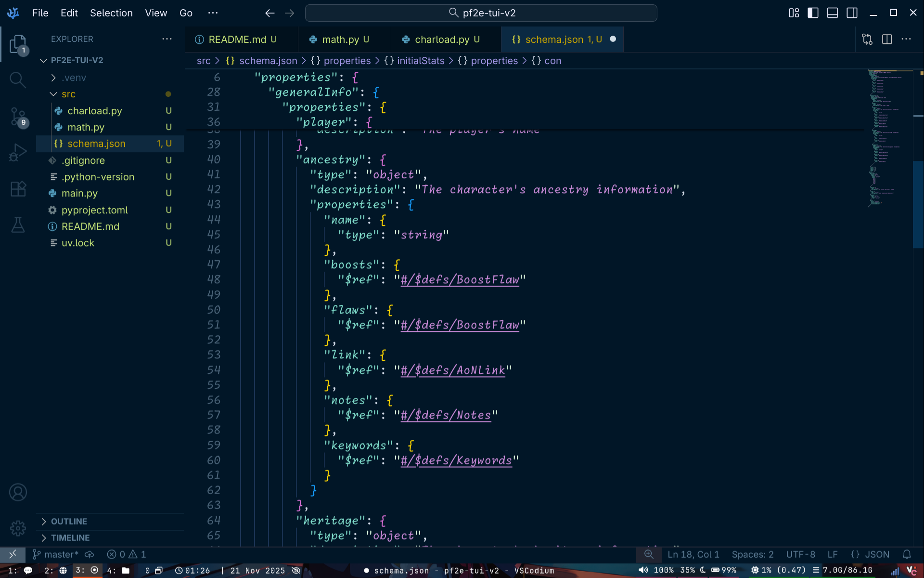The image size is (924, 578).
Task: Toggle Secondary Side Bar visibility
Action: click(852, 13)
